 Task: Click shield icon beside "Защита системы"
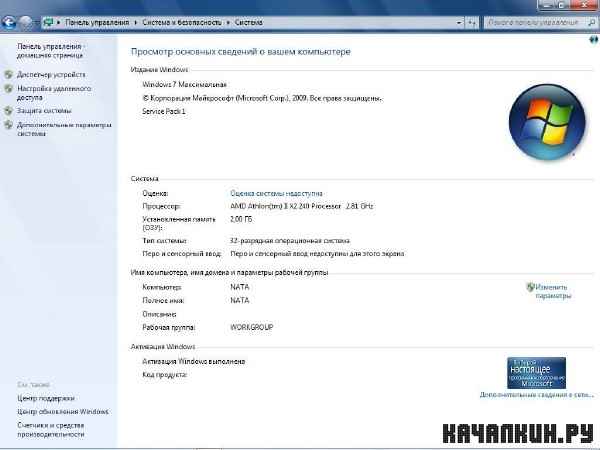pos(8,111)
